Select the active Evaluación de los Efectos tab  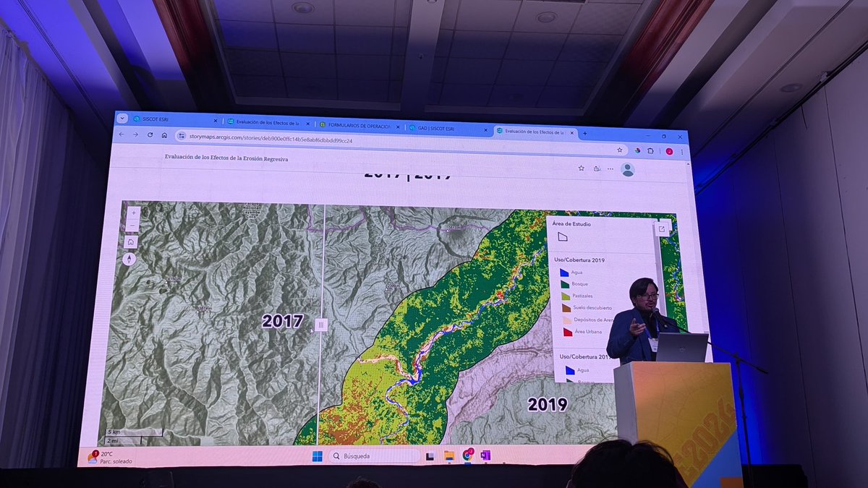click(x=536, y=132)
